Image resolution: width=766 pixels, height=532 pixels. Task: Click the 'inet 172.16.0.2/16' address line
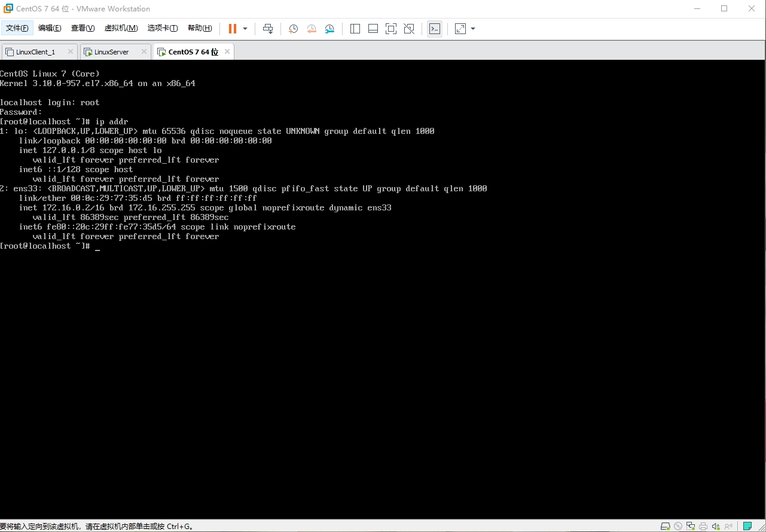(x=205, y=207)
